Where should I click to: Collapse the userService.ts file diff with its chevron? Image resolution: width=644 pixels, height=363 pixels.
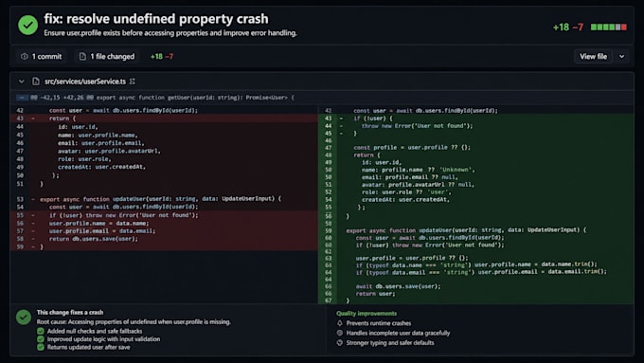point(22,82)
